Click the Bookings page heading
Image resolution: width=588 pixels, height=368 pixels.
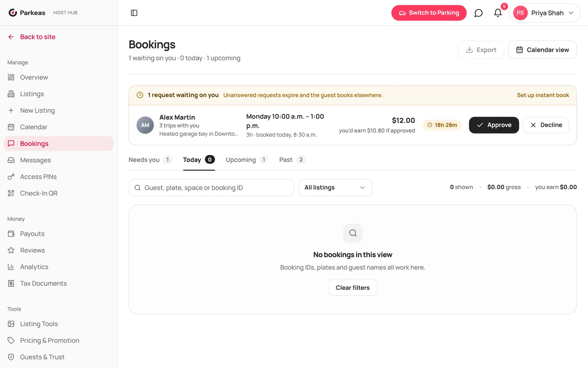tap(152, 45)
